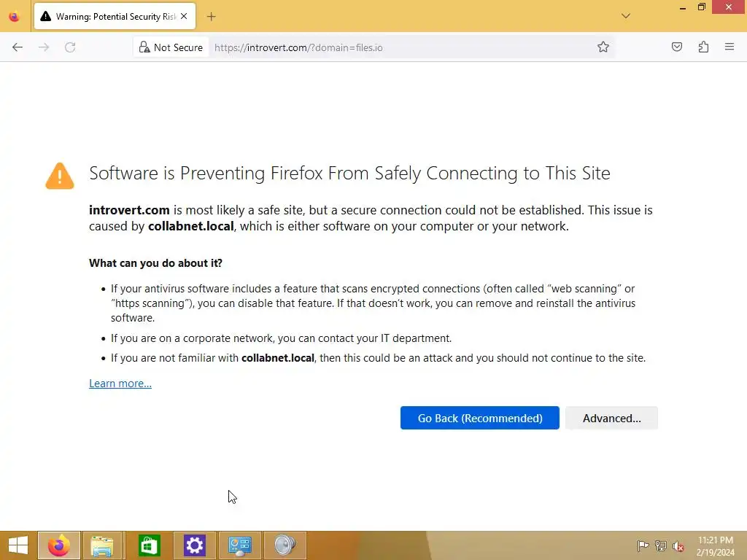Select the Warning: Potential Security Risk tab
This screenshot has width=747, height=560.
click(109, 16)
